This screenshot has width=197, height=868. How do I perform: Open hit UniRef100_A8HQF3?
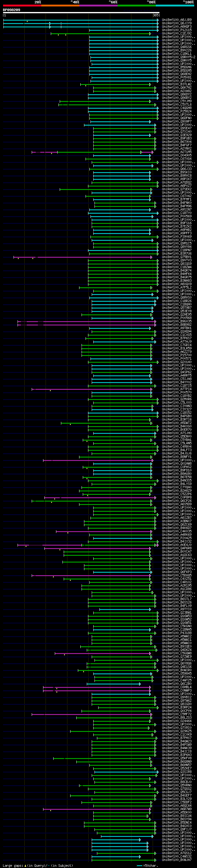click(177, 26)
